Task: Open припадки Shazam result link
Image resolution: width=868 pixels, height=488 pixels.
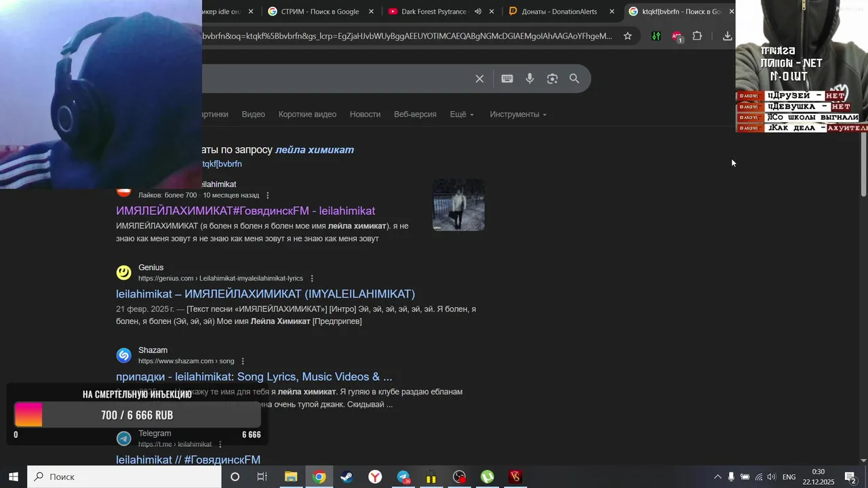Action: pyautogui.click(x=254, y=377)
